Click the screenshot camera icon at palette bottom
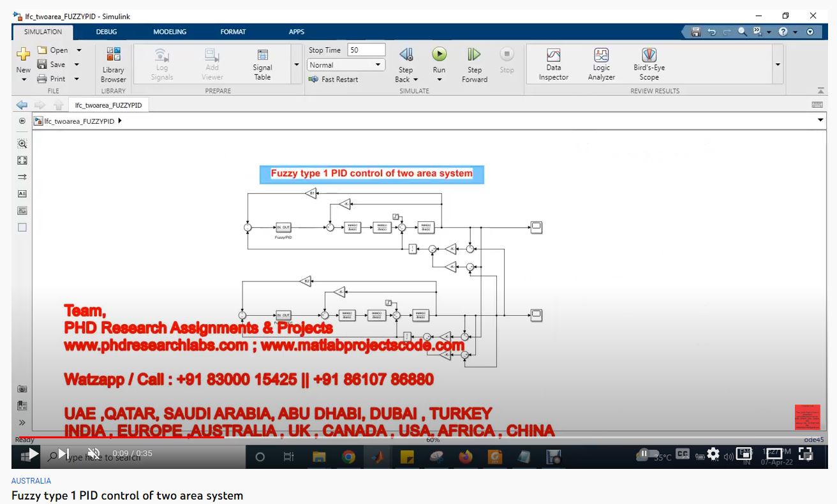 click(22, 389)
